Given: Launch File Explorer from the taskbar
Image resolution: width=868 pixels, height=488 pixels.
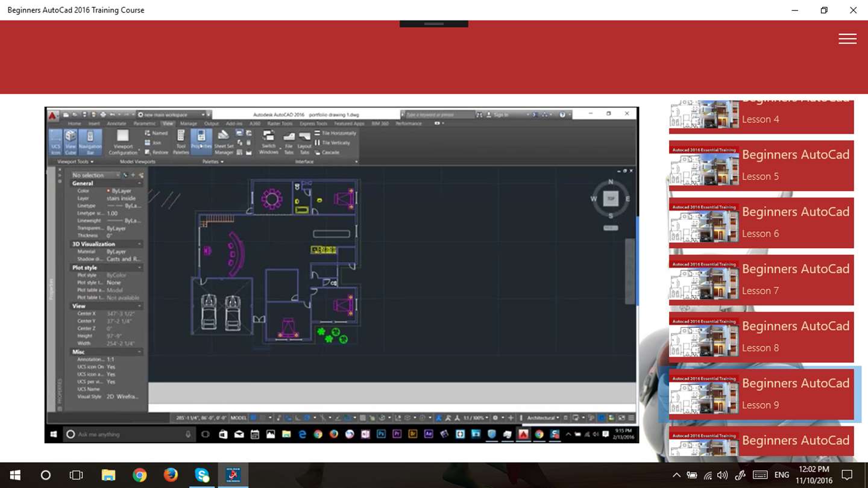Looking at the screenshot, I should pyautogui.click(x=108, y=475).
